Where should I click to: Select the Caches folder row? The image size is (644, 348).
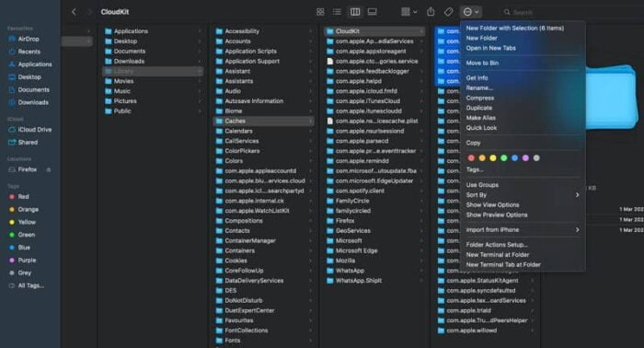click(x=264, y=122)
